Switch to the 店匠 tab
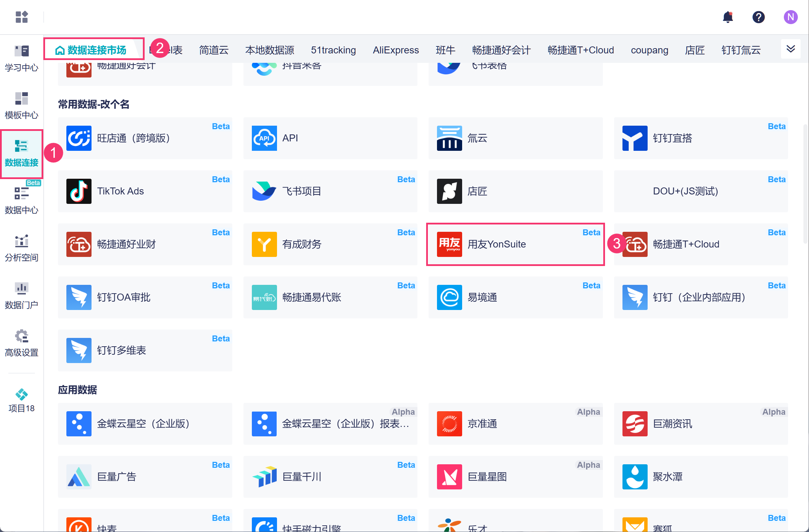The image size is (809, 532). (695, 50)
